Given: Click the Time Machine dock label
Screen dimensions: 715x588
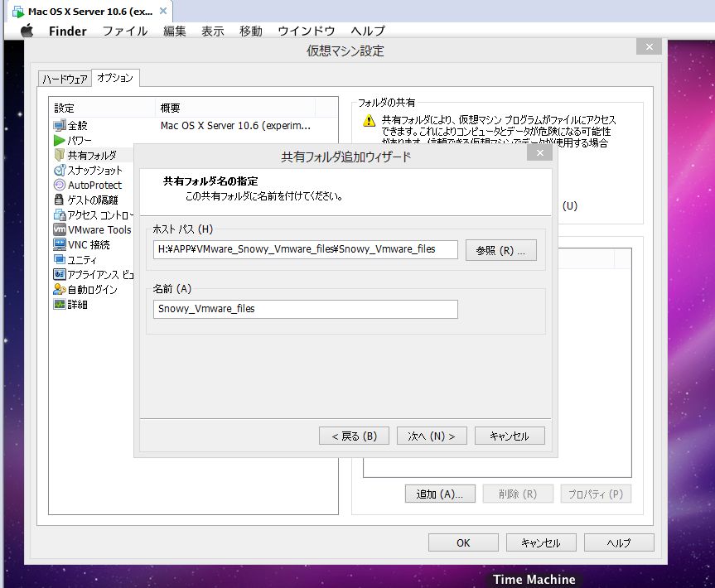Looking at the screenshot, I should (x=534, y=580).
